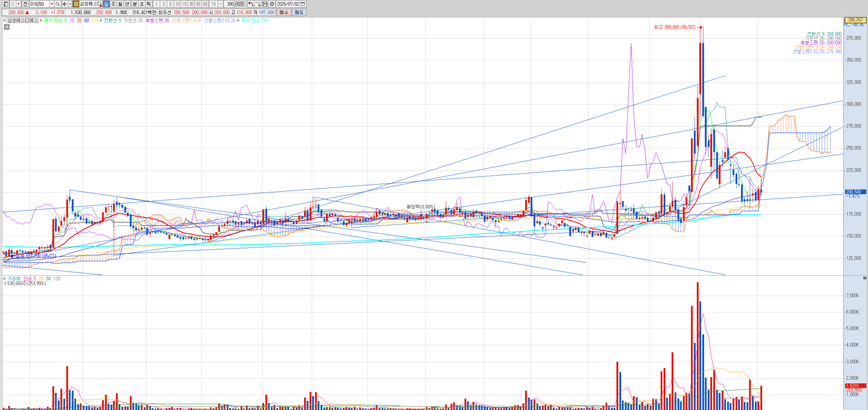Open the custom interval dropdown showing 15
The height and width of the screenshot is (410, 868).
(x=221, y=4)
